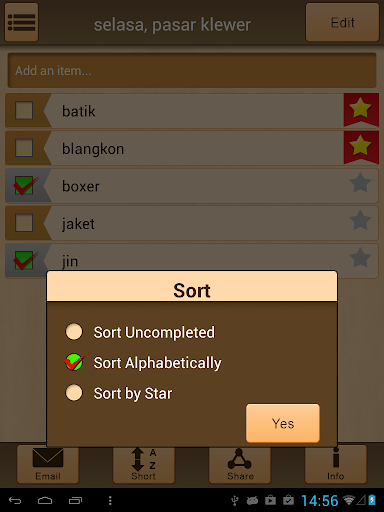Unstar the blangkon item

[x=361, y=147]
